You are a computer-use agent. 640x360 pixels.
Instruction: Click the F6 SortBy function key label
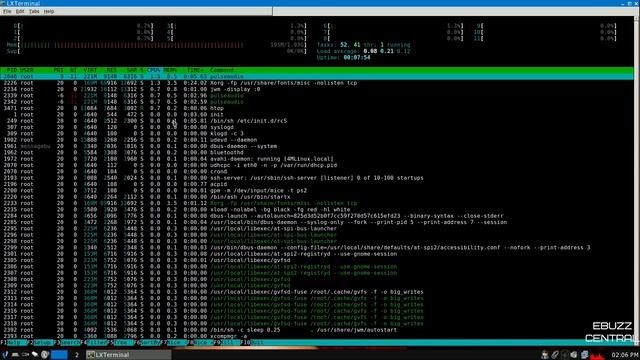(x=147, y=342)
